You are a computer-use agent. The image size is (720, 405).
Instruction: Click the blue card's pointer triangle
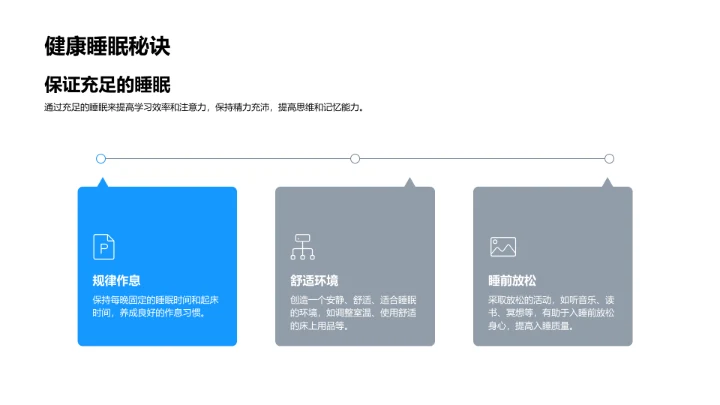tap(101, 183)
